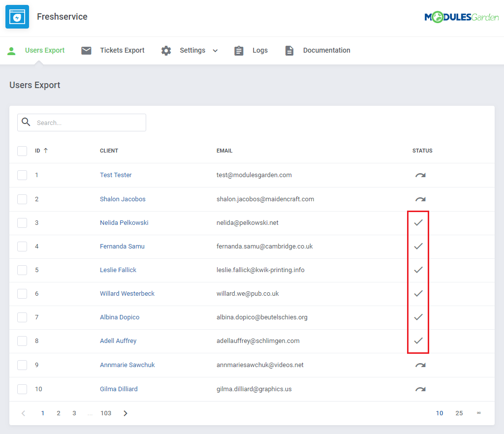The width and height of the screenshot is (504, 434).
Task: Check the box for Annmarie Sawchuk
Action: tap(22, 365)
